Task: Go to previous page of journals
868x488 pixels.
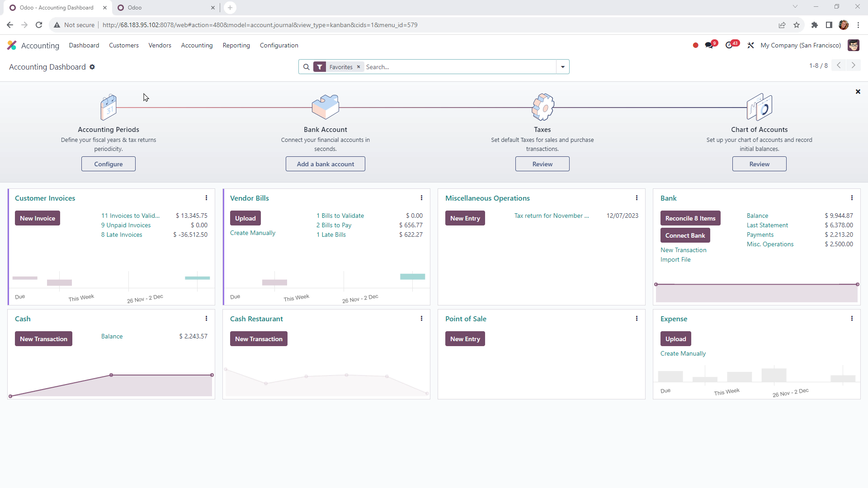Action: point(839,66)
